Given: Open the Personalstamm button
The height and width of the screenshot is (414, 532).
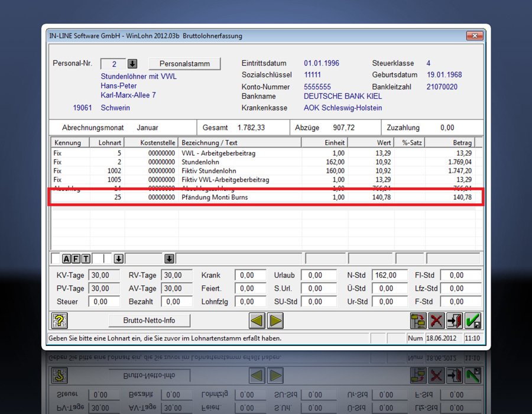Looking at the screenshot, I should click(184, 63).
